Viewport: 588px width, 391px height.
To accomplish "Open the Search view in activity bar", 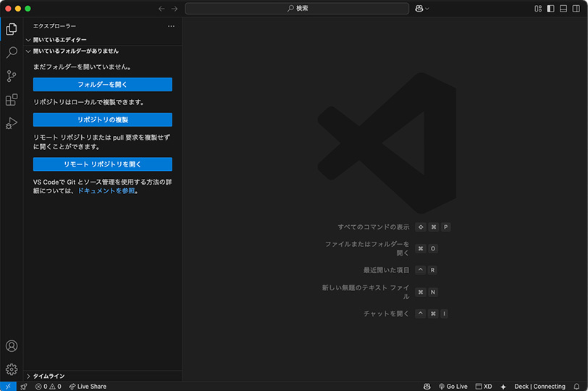I will [x=12, y=52].
